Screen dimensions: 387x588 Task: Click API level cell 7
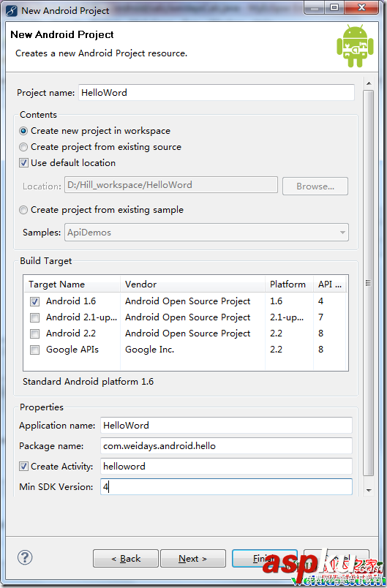[320, 317]
